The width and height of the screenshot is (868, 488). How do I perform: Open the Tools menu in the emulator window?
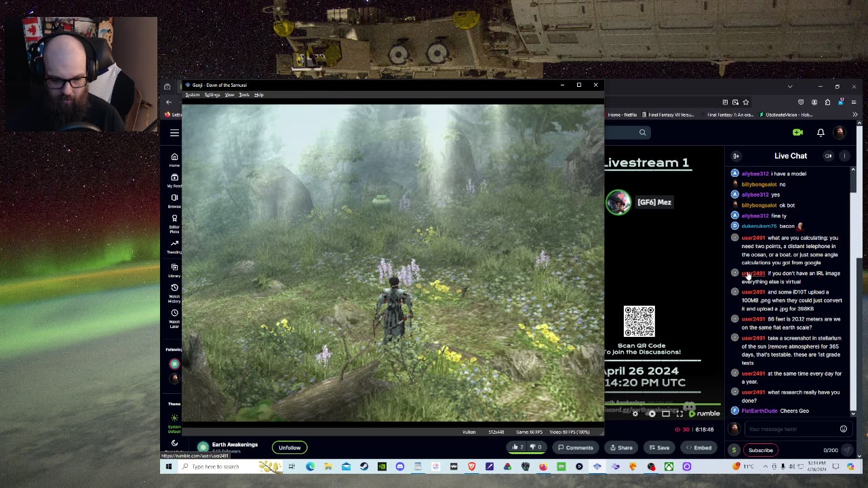pyautogui.click(x=244, y=95)
